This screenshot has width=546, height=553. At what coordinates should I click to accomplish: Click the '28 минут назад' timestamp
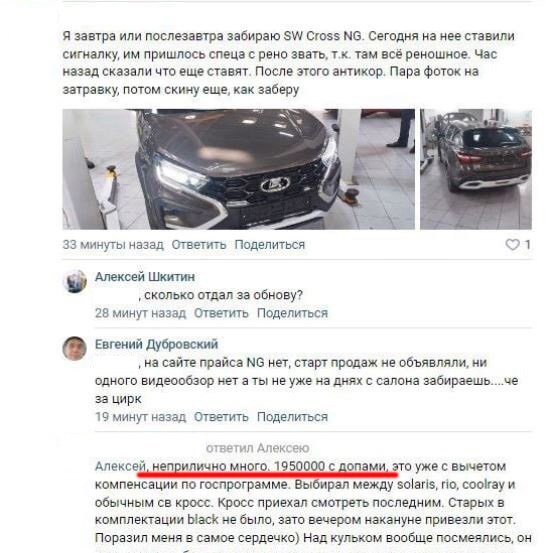click(140, 313)
